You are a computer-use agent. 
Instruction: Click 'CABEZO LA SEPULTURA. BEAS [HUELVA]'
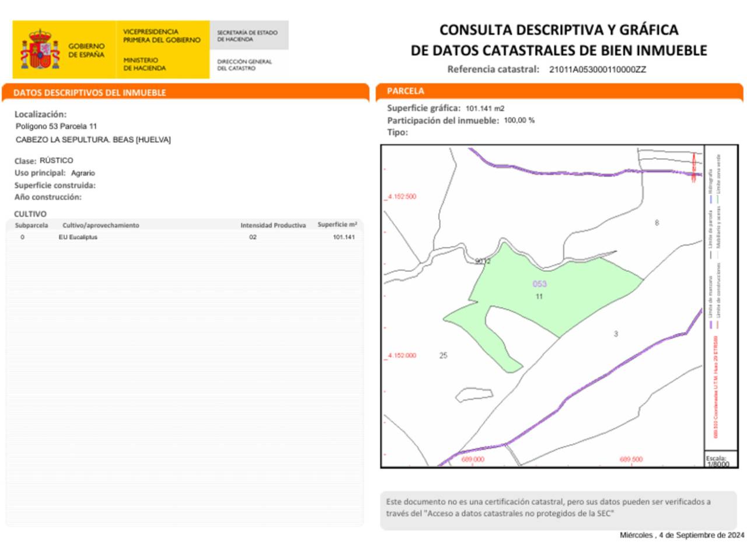coord(93,140)
